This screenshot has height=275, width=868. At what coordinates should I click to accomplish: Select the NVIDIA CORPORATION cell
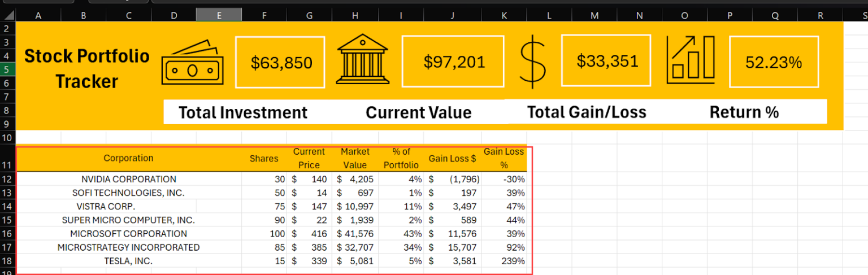(x=128, y=179)
